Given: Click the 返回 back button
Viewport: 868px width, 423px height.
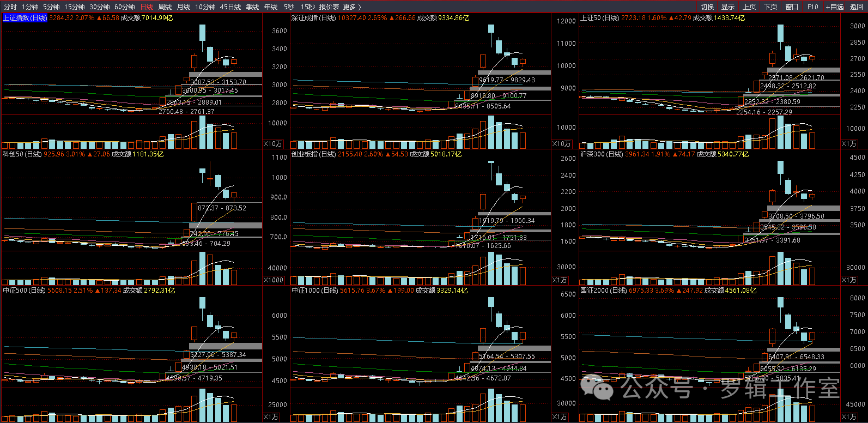Looking at the screenshot, I should point(857,7).
